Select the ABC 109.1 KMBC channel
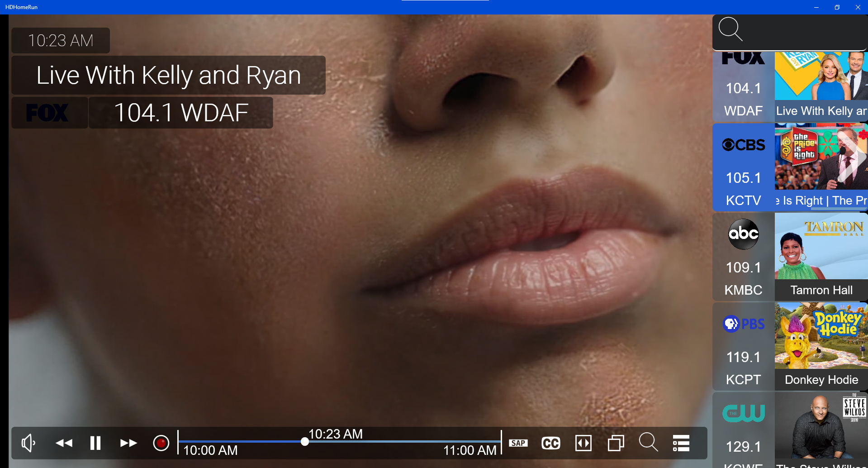The height and width of the screenshot is (468, 868). pyautogui.click(x=743, y=257)
